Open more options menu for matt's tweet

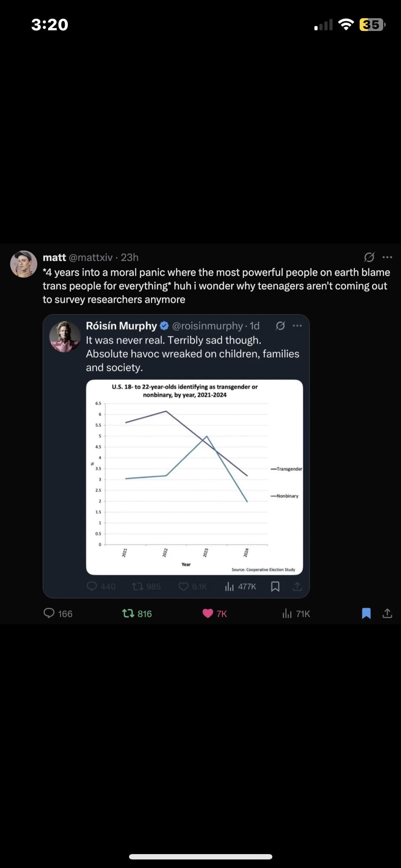(x=387, y=257)
